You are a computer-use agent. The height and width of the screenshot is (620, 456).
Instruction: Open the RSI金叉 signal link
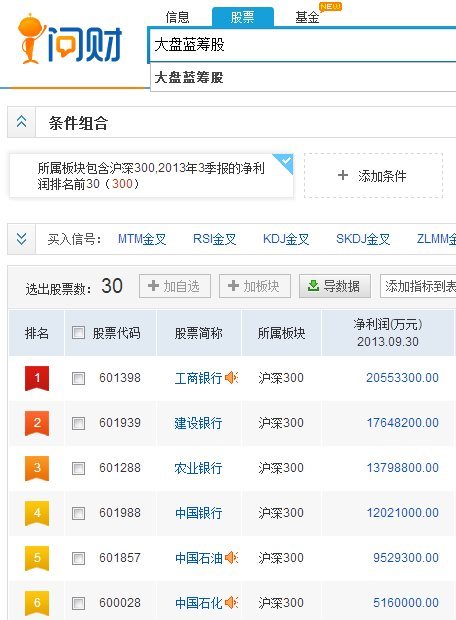pos(214,239)
